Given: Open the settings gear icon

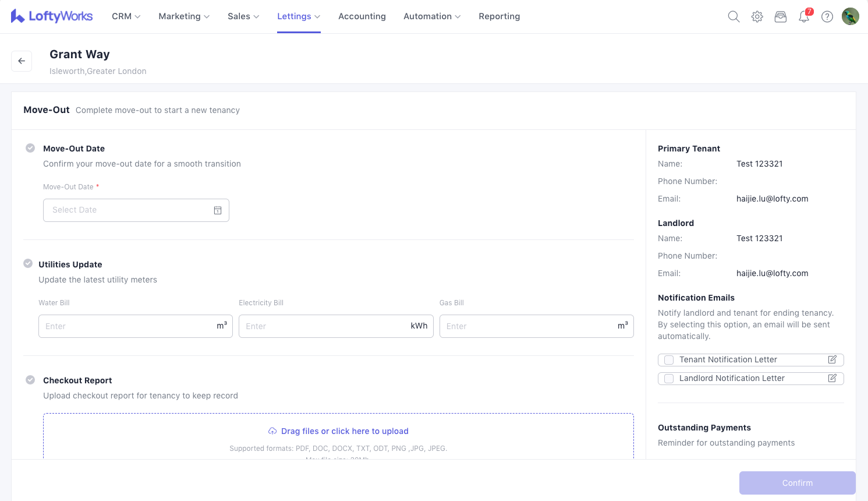Looking at the screenshot, I should click(x=757, y=17).
